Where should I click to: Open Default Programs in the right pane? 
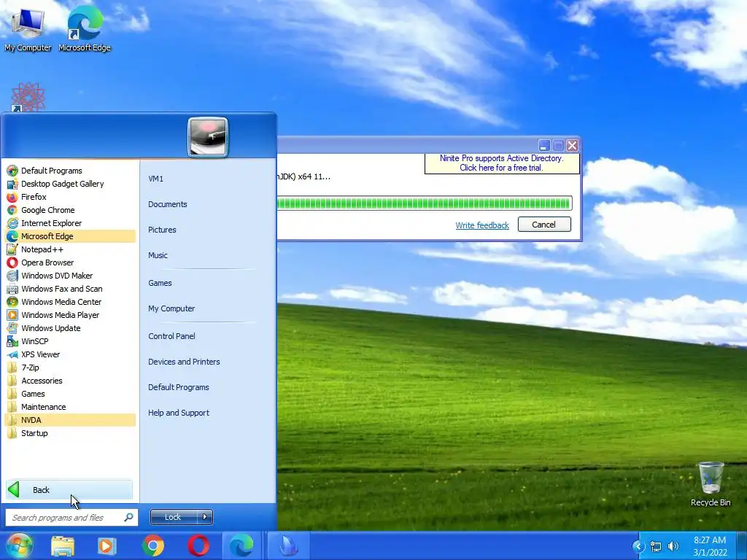pos(179,388)
